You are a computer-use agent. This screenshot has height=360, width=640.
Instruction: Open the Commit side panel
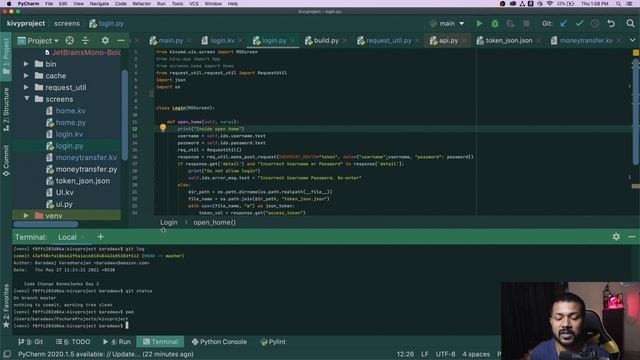click(6, 160)
